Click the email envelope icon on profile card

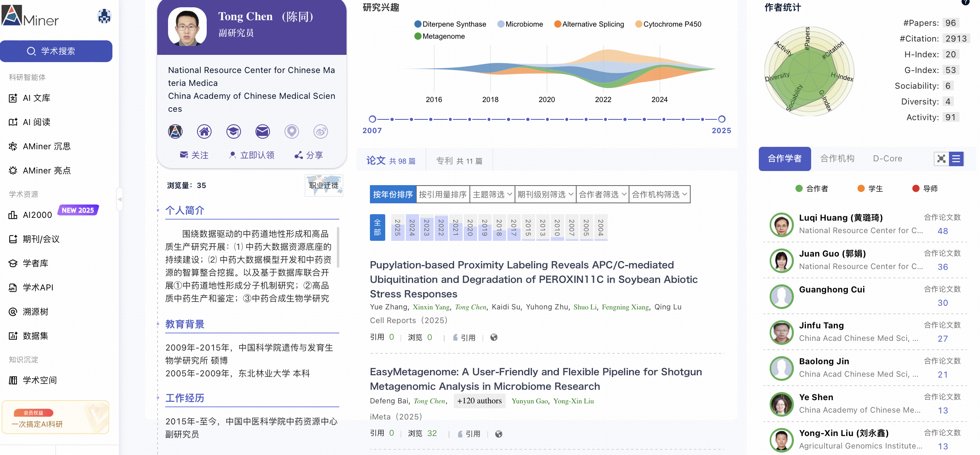[x=262, y=131]
